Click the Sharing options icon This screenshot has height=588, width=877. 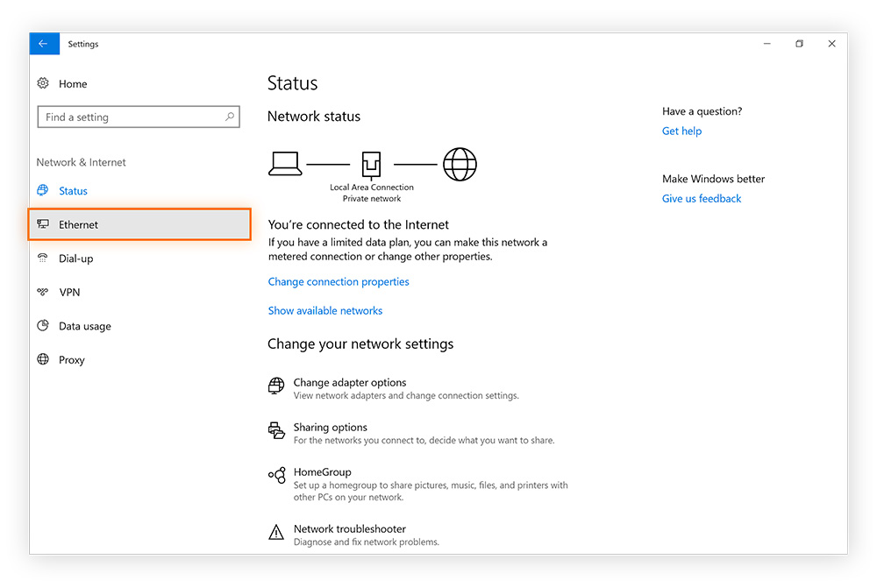click(275, 430)
